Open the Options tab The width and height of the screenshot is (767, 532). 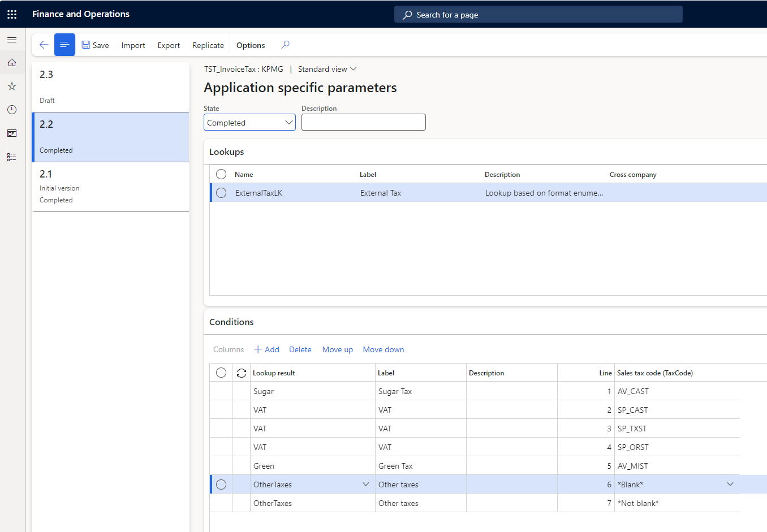tap(251, 45)
